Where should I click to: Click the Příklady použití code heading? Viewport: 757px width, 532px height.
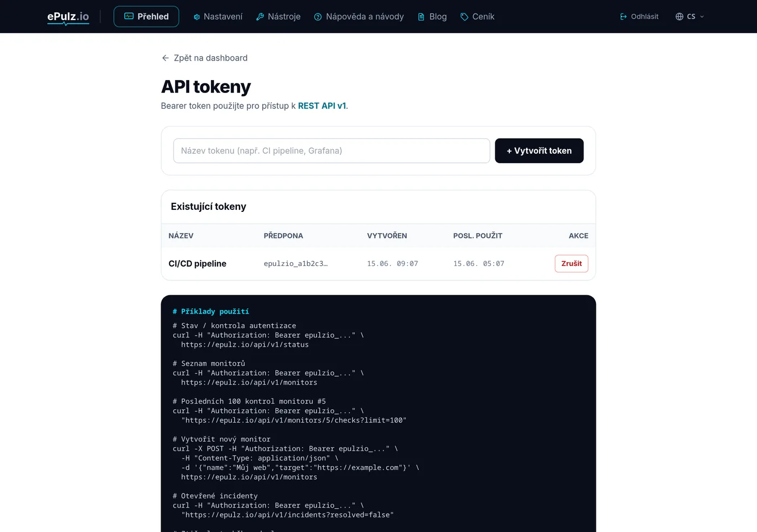211,311
